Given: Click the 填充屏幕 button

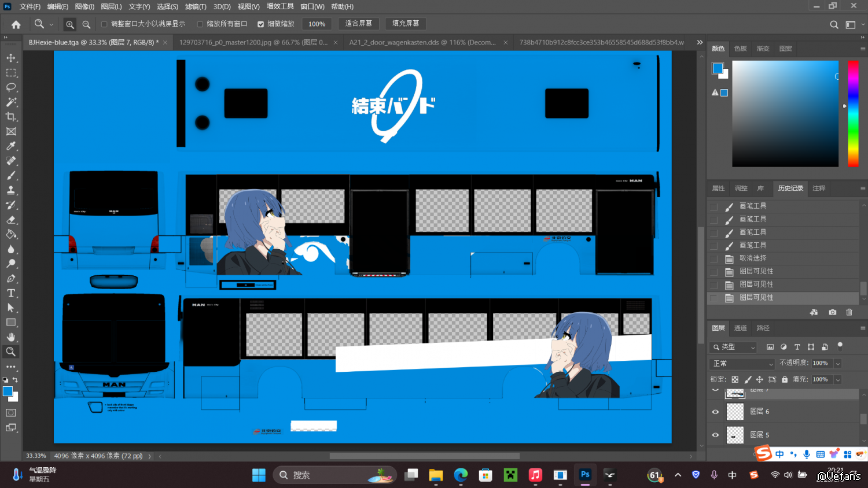Looking at the screenshot, I should tap(405, 24).
